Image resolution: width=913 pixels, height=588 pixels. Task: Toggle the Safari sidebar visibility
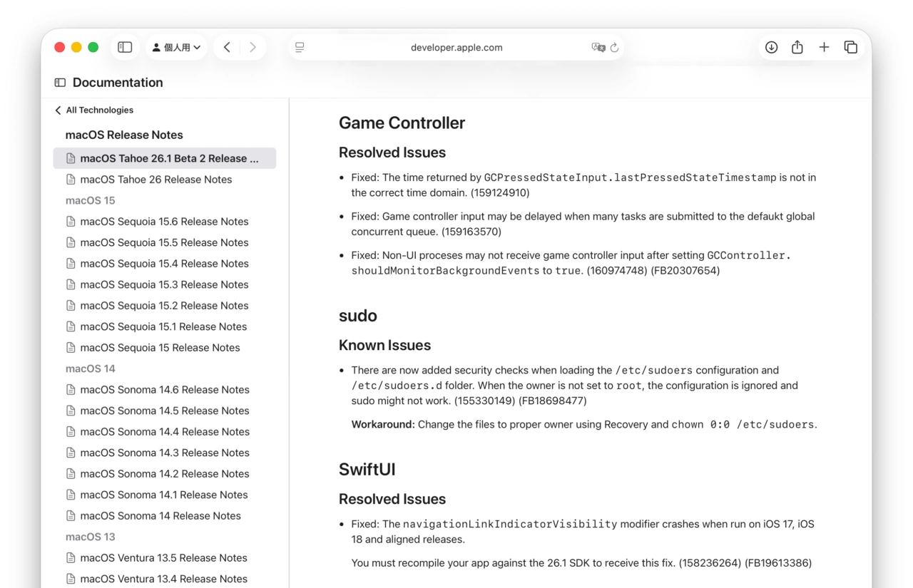pyautogui.click(x=125, y=46)
